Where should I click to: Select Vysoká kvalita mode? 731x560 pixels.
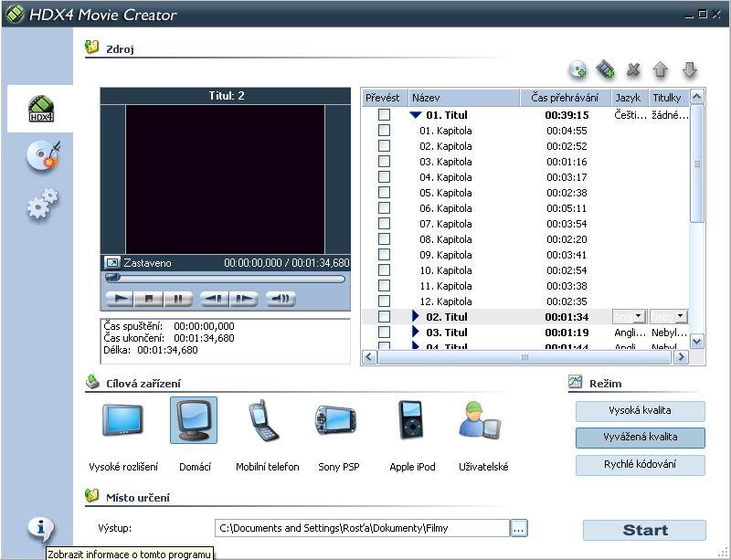(x=641, y=411)
